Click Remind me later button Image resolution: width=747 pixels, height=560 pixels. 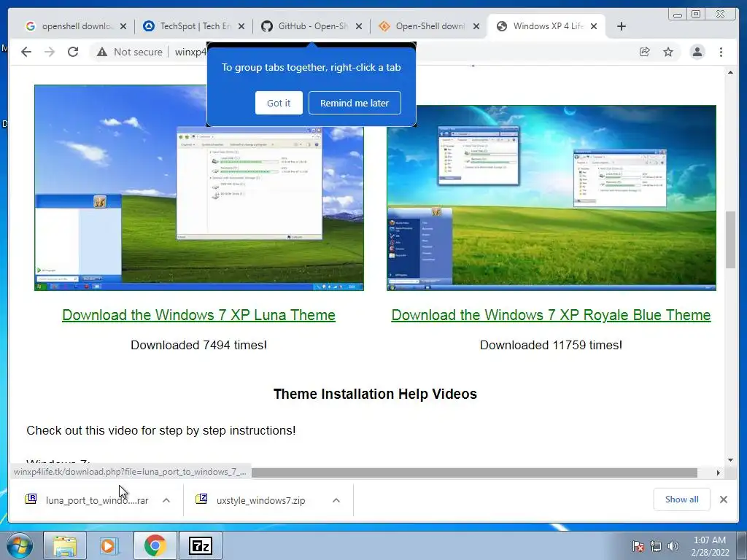pyautogui.click(x=355, y=103)
